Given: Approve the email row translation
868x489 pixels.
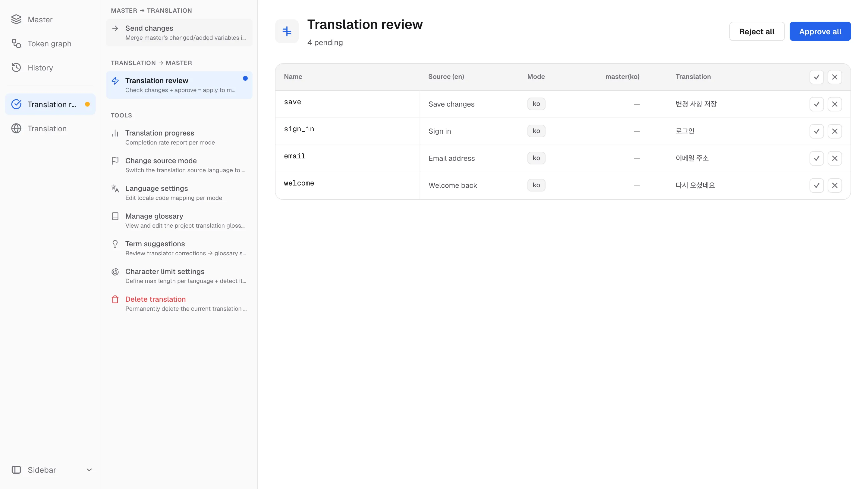Looking at the screenshot, I should click(816, 158).
